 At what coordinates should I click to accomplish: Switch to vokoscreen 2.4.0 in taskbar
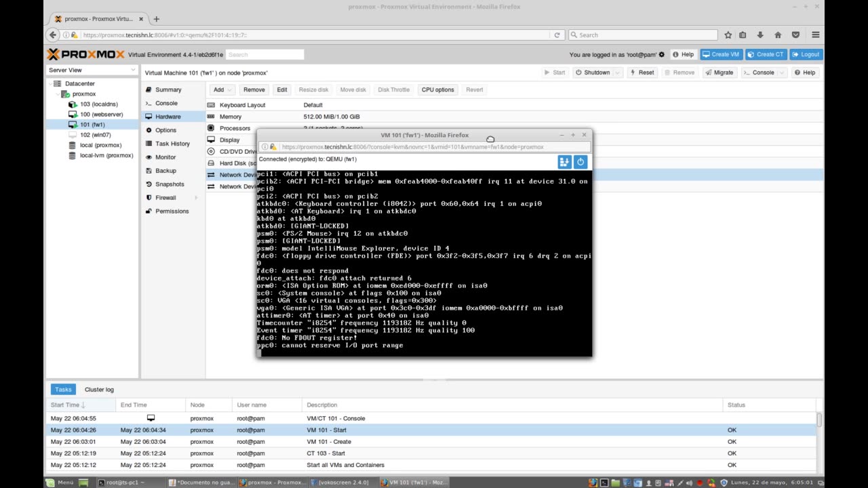point(343,482)
